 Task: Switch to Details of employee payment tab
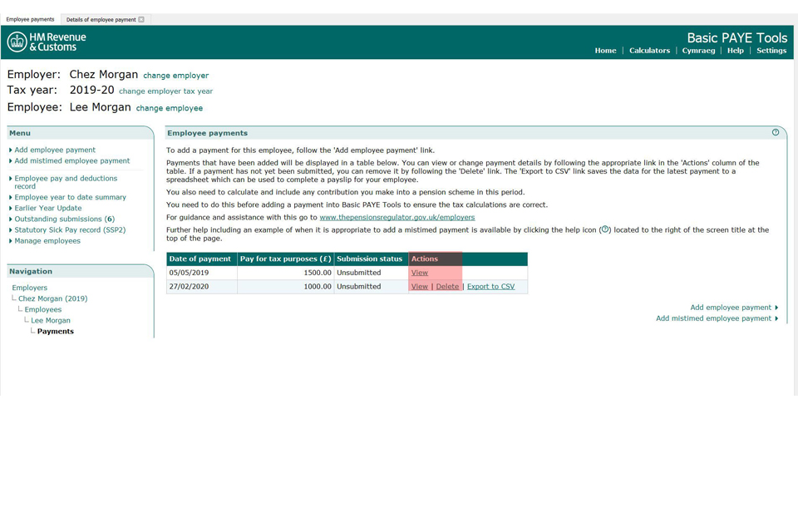point(101,20)
